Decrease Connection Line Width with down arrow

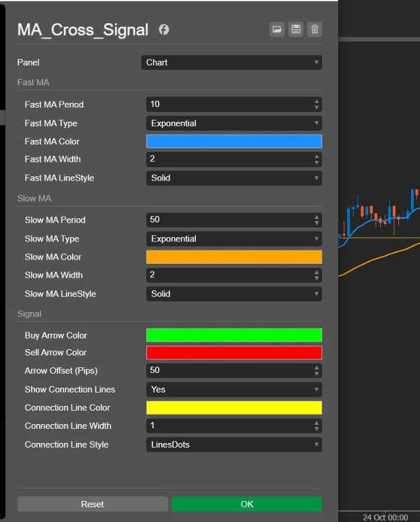coord(317,429)
